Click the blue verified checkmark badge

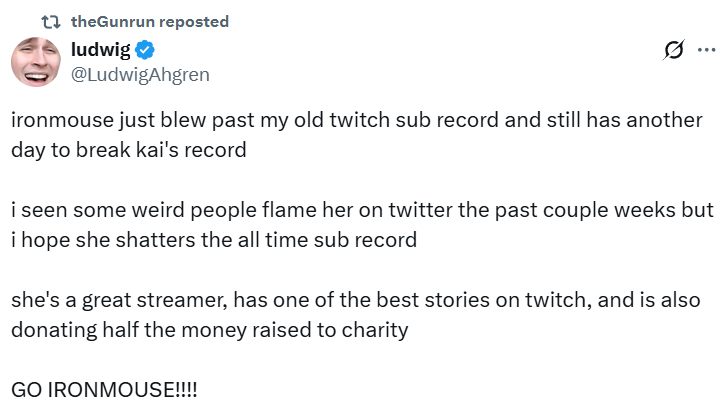click(x=145, y=50)
